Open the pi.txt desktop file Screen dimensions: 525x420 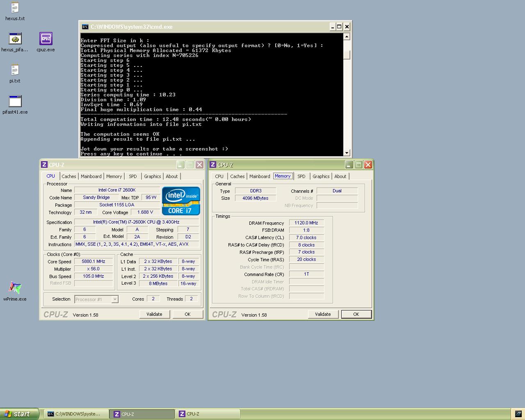15,71
